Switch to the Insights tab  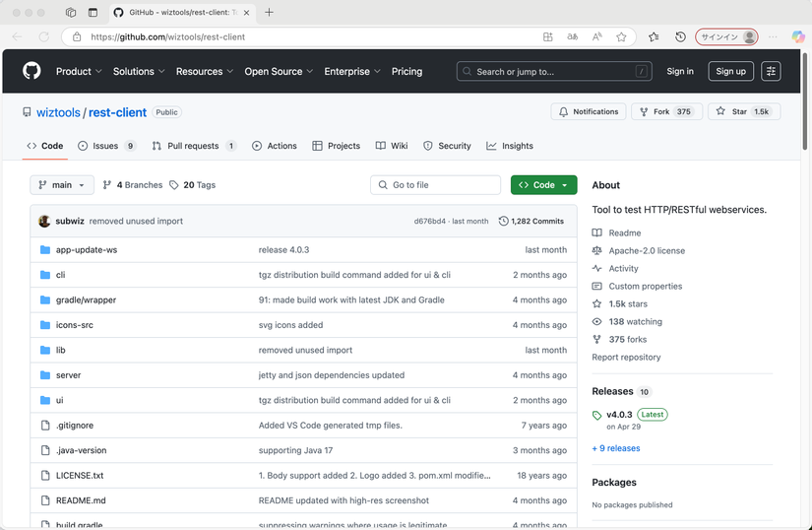point(510,146)
